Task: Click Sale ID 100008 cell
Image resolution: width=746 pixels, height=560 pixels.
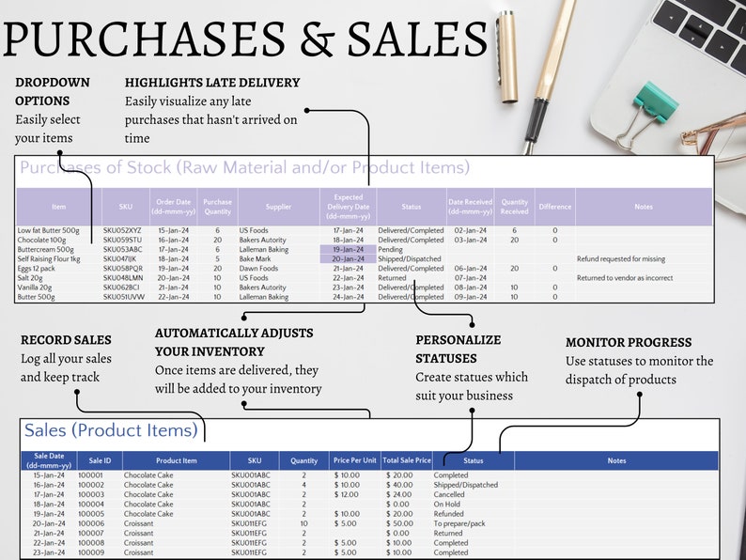Action: 91,543
